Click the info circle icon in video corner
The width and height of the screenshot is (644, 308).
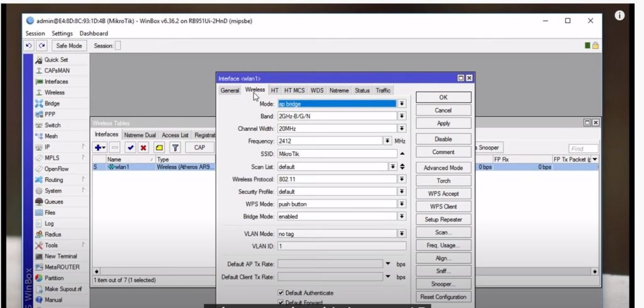(619, 16)
